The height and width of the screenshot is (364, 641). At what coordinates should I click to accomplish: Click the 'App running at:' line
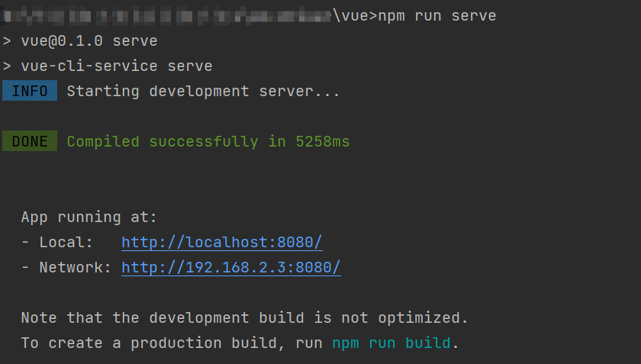[89, 217]
